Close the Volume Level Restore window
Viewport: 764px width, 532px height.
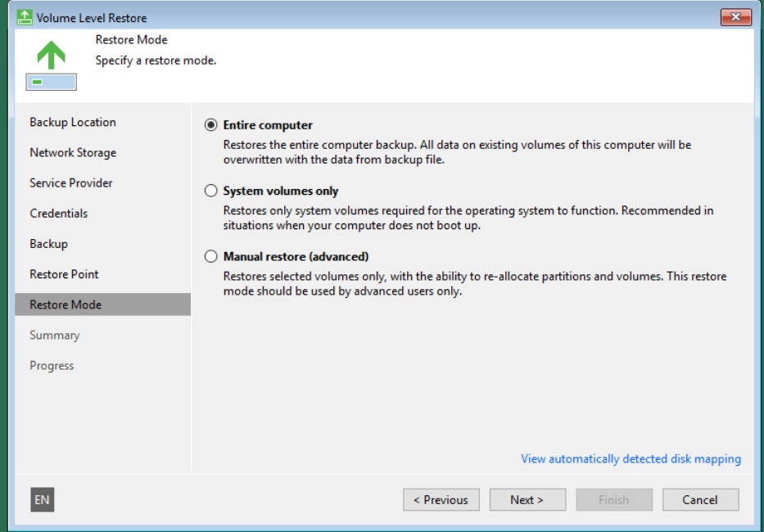(735, 17)
